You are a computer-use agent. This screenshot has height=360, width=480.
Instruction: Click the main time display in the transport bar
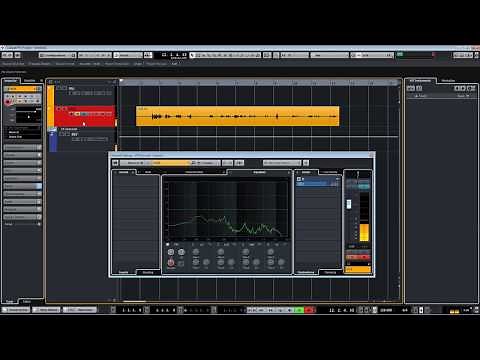342,310
